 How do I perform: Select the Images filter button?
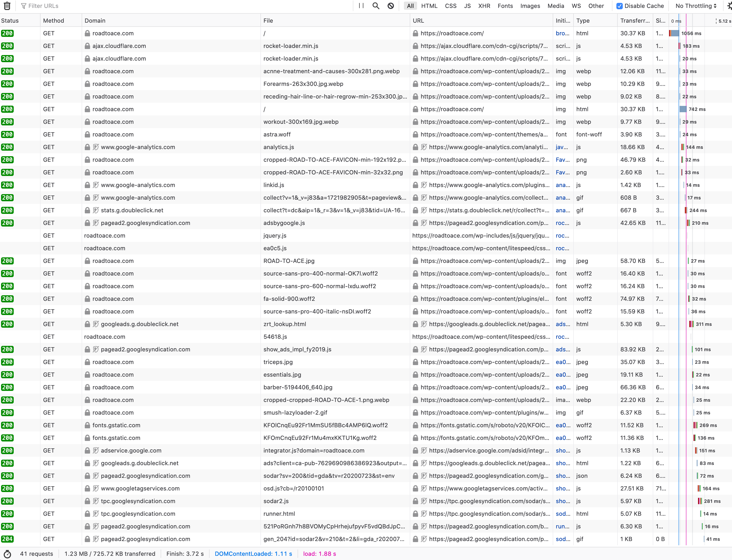coord(530,6)
